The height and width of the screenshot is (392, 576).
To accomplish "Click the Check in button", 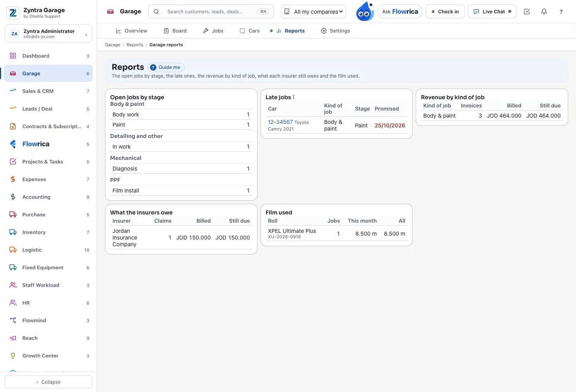I will (x=445, y=12).
